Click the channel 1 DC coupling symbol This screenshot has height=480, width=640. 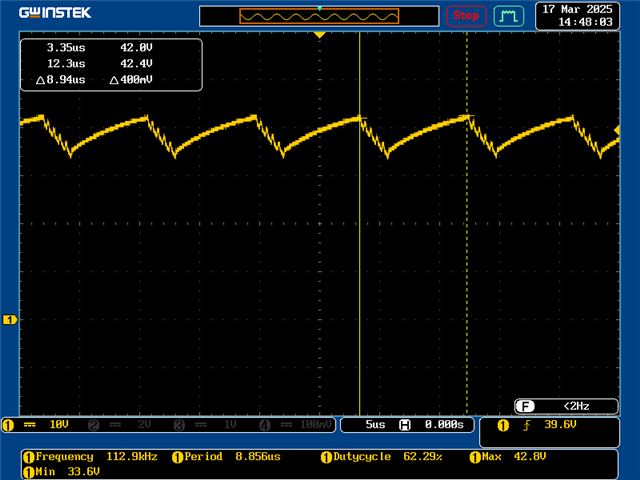pyautogui.click(x=30, y=425)
